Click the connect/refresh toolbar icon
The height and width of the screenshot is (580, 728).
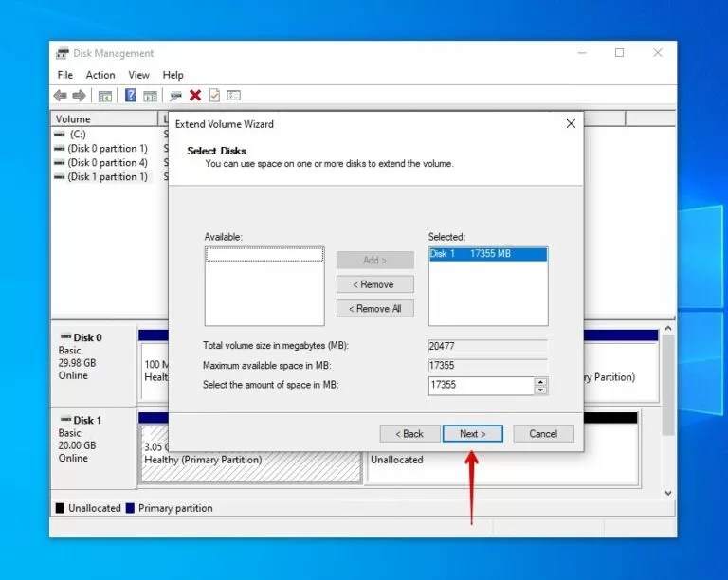click(175, 96)
